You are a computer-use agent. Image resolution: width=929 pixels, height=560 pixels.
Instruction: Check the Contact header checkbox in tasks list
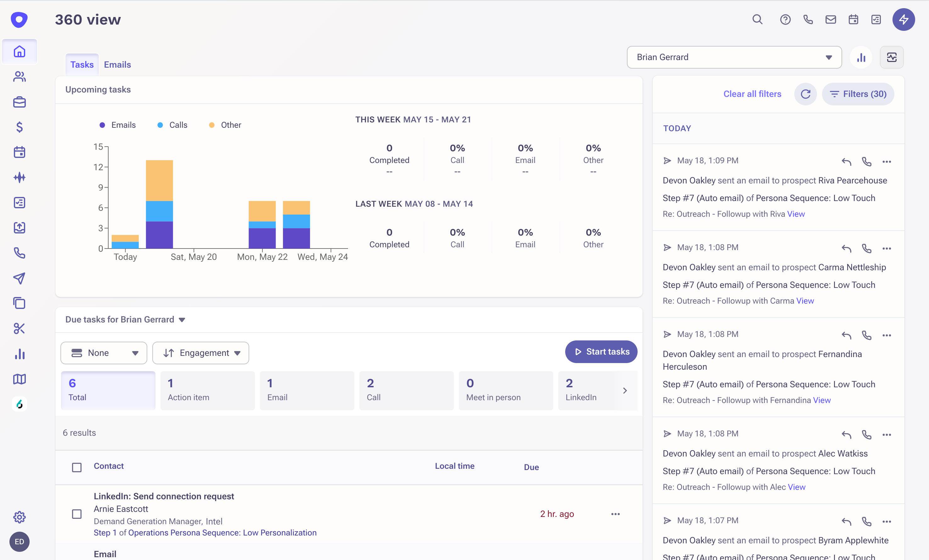[77, 467]
